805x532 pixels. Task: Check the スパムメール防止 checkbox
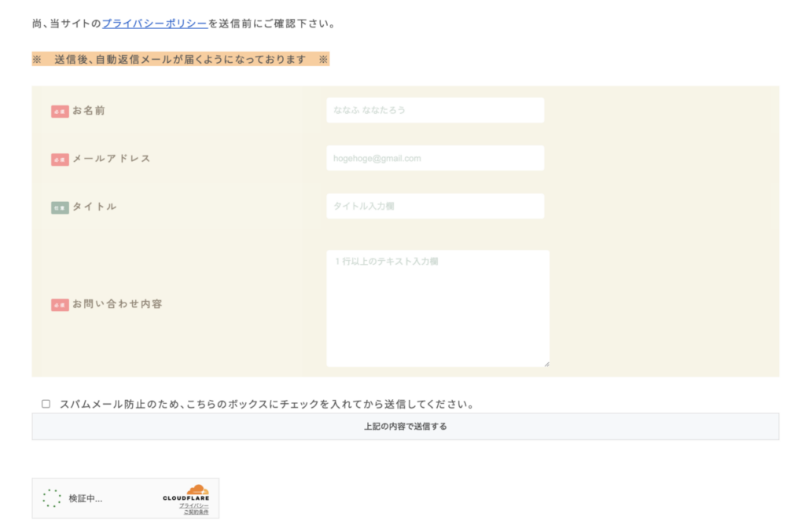pos(46,404)
